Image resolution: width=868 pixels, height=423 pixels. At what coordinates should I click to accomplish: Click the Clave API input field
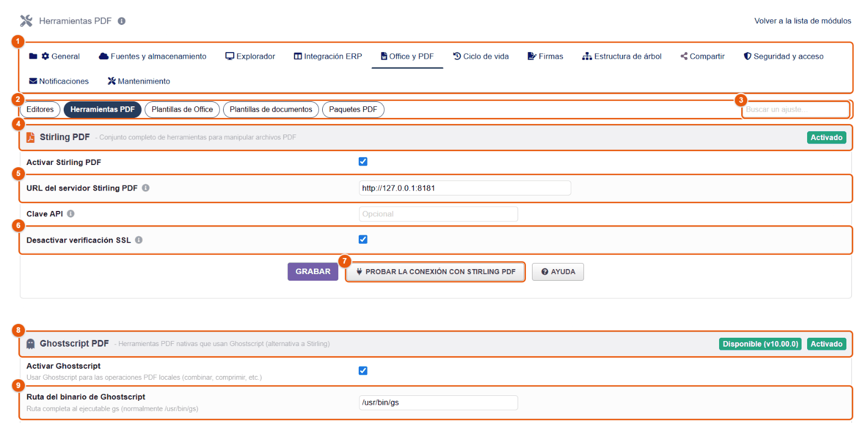[438, 214]
